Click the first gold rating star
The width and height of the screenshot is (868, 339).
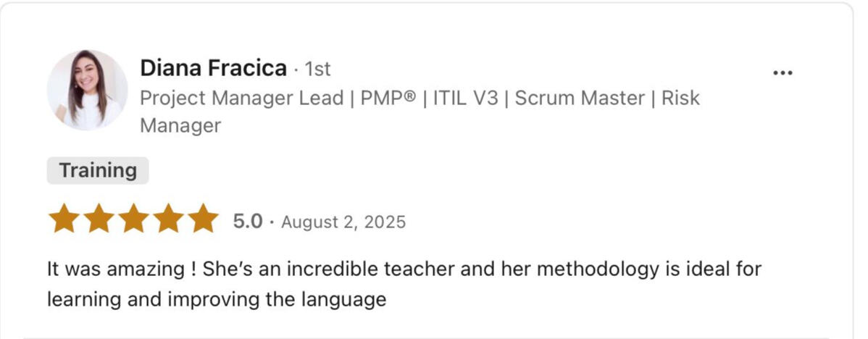(64, 219)
